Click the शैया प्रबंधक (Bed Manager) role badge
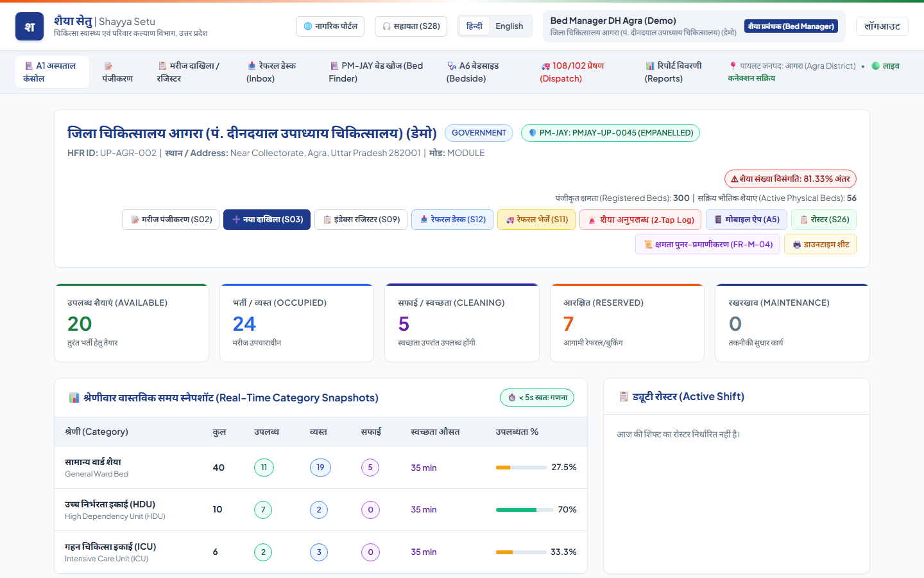Viewport: 924px width, 578px height. [791, 26]
